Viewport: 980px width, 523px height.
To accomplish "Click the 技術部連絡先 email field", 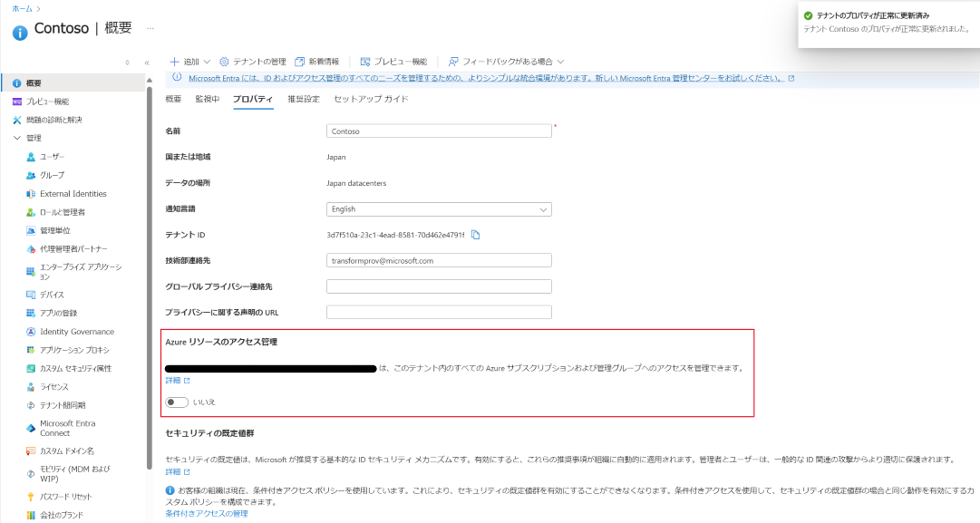I will coord(439,260).
